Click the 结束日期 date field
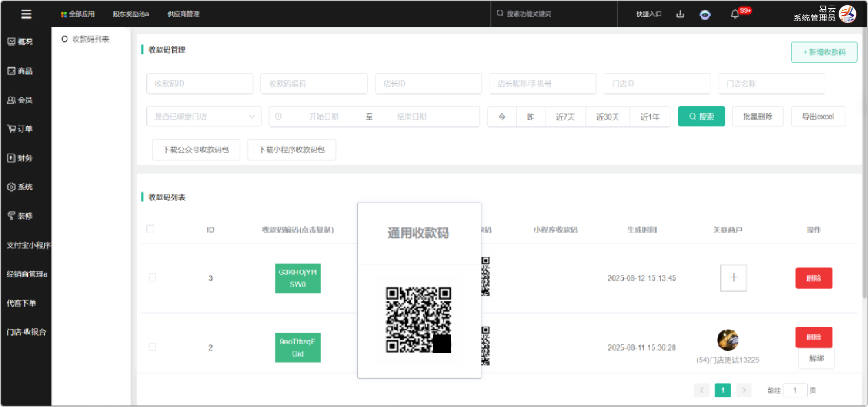868x407 pixels. [x=411, y=117]
